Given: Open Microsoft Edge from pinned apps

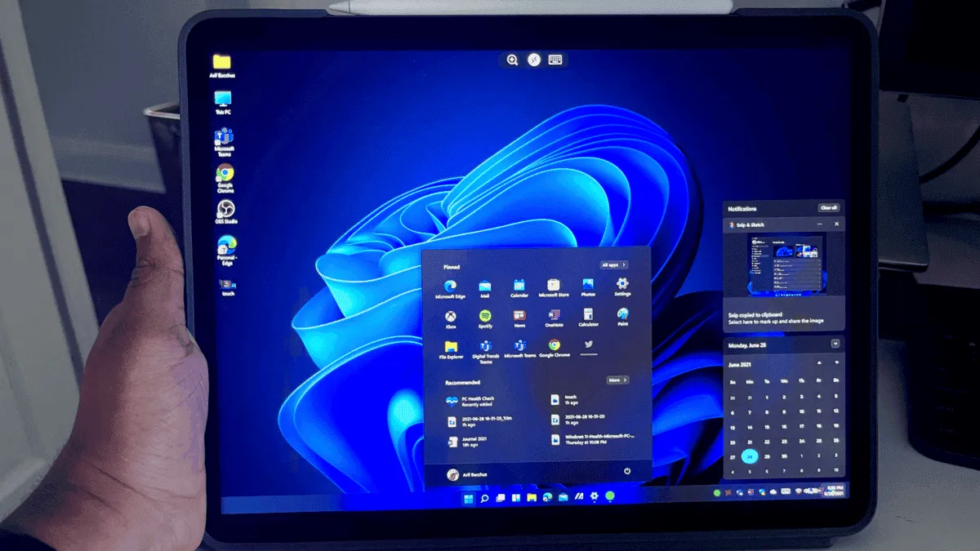Looking at the screenshot, I should (x=450, y=287).
